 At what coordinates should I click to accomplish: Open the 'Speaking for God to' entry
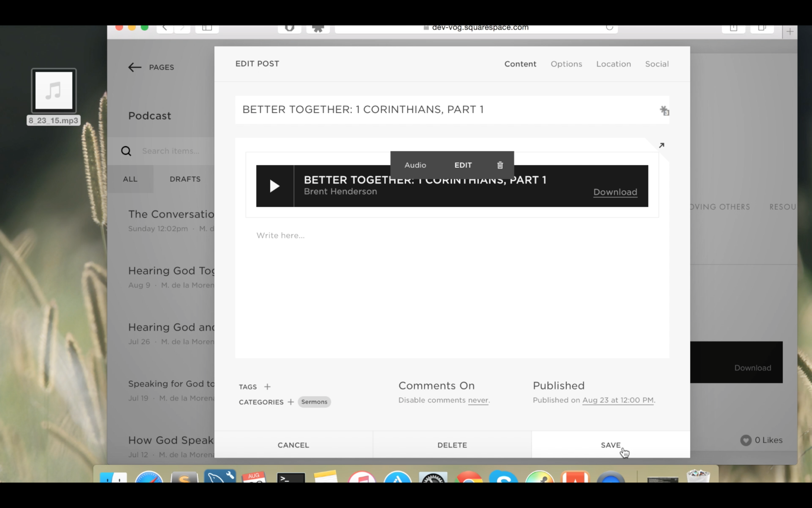(x=171, y=390)
